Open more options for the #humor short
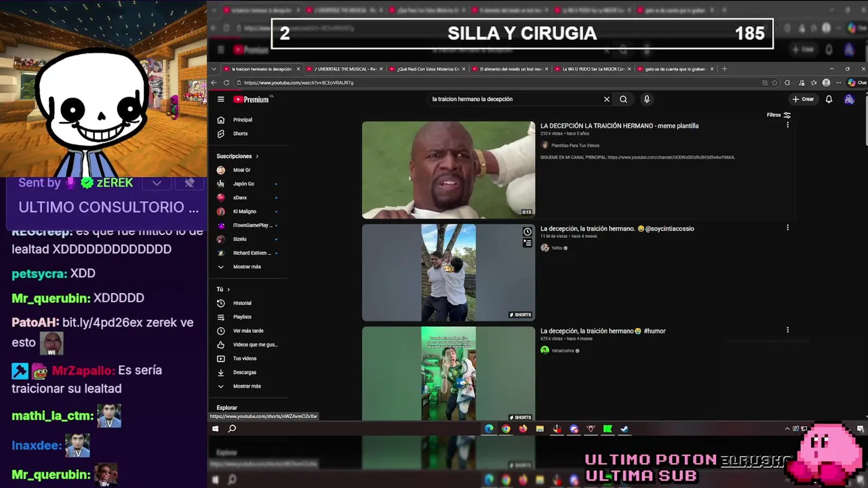The height and width of the screenshot is (488, 868). point(787,330)
